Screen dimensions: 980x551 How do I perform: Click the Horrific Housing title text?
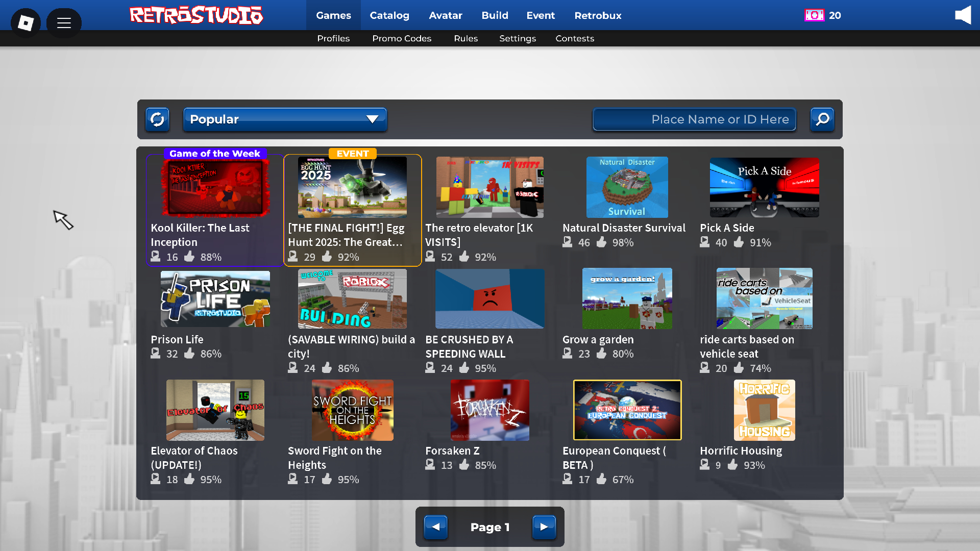click(x=741, y=451)
